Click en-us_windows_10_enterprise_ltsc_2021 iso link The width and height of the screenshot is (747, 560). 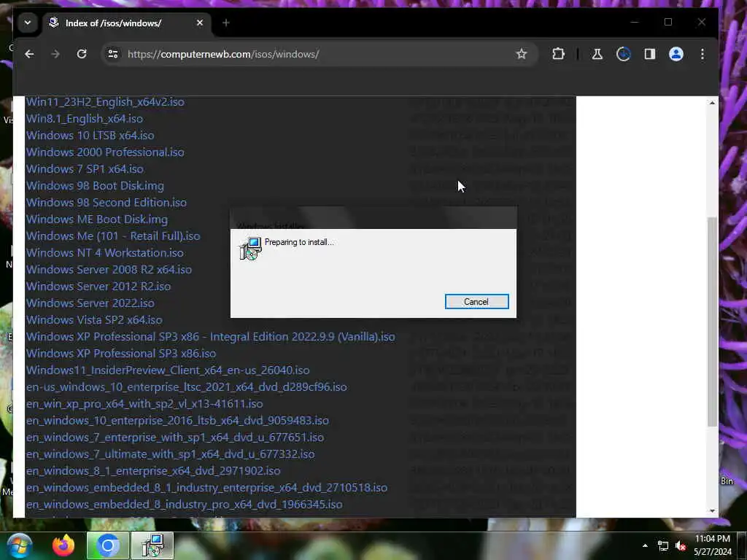point(187,386)
